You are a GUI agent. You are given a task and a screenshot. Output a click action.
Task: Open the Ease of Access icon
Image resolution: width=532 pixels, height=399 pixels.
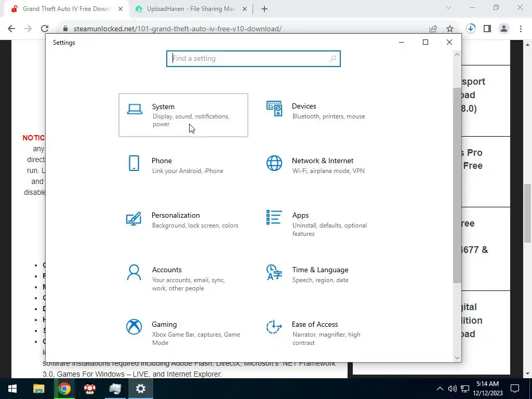274,327
